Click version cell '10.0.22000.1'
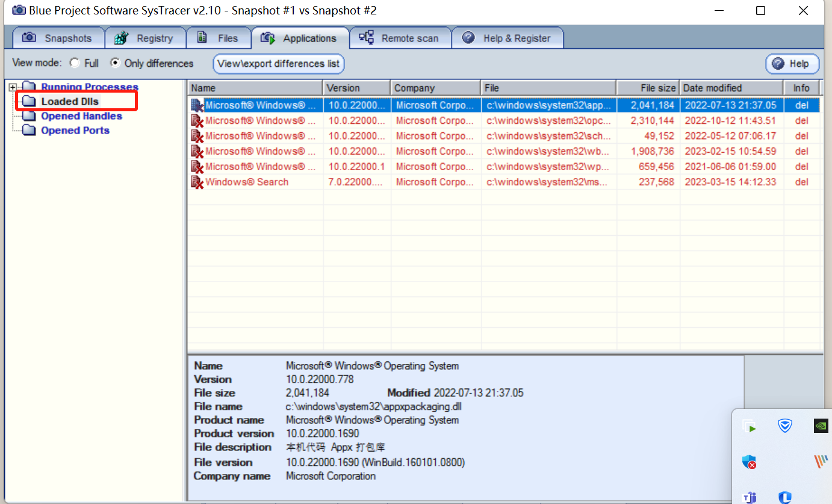Viewport: 832px width, 504px height. tap(356, 167)
